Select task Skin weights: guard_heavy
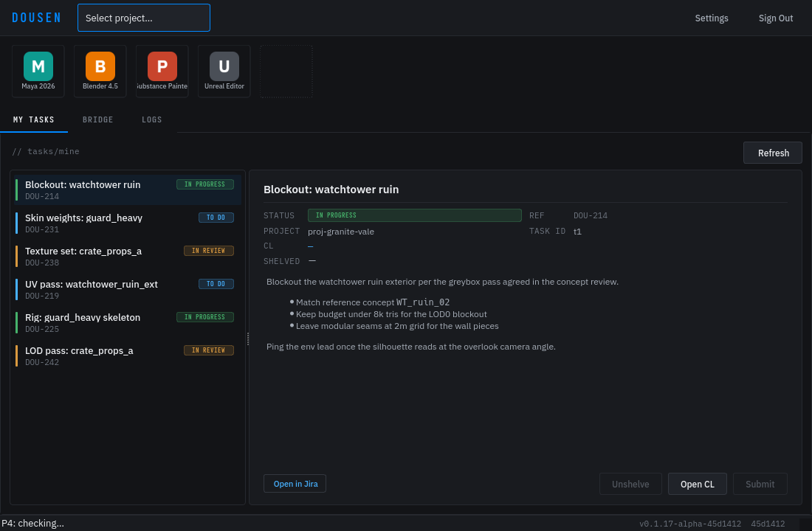Viewport: 812px width, 531px height. [128, 223]
